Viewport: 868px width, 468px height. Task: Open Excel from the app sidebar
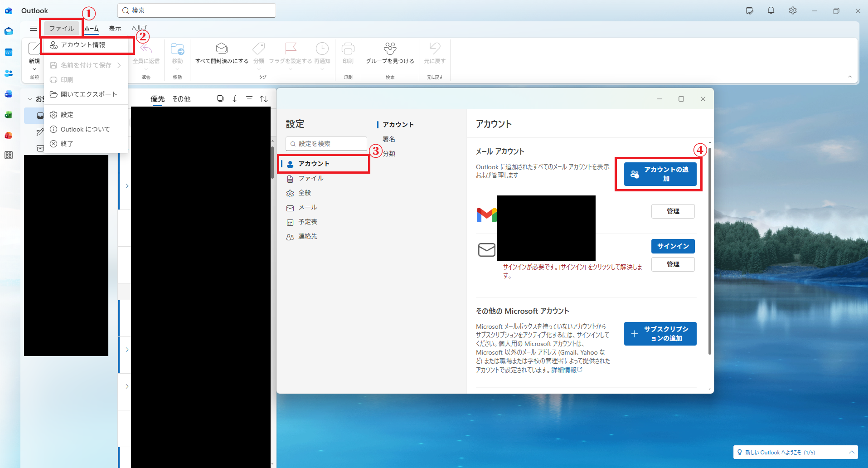click(8, 115)
